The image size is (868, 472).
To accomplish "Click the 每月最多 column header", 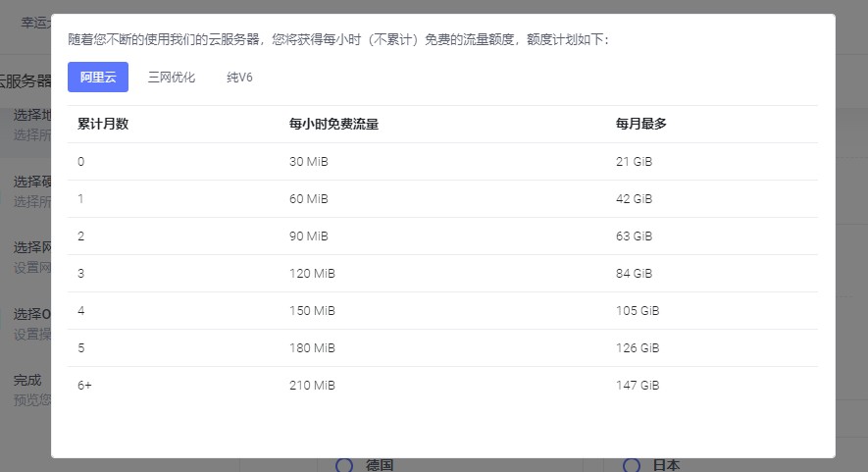I will (641, 125).
